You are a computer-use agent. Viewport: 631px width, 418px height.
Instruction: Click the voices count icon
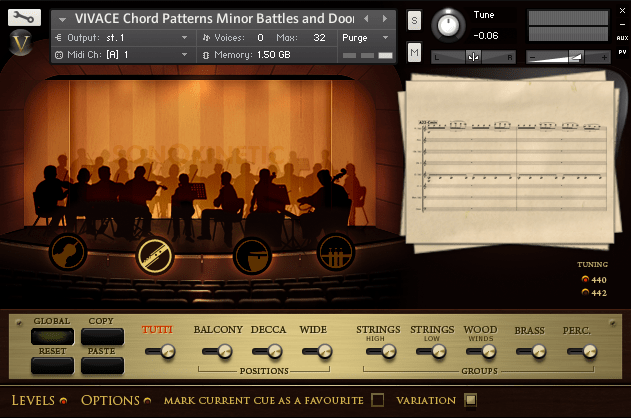coord(206,38)
